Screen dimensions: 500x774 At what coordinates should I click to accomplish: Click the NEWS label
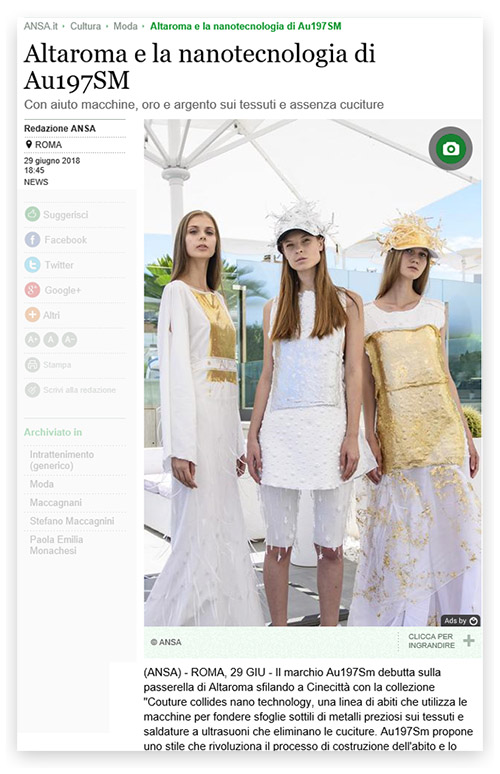tap(36, 182)
